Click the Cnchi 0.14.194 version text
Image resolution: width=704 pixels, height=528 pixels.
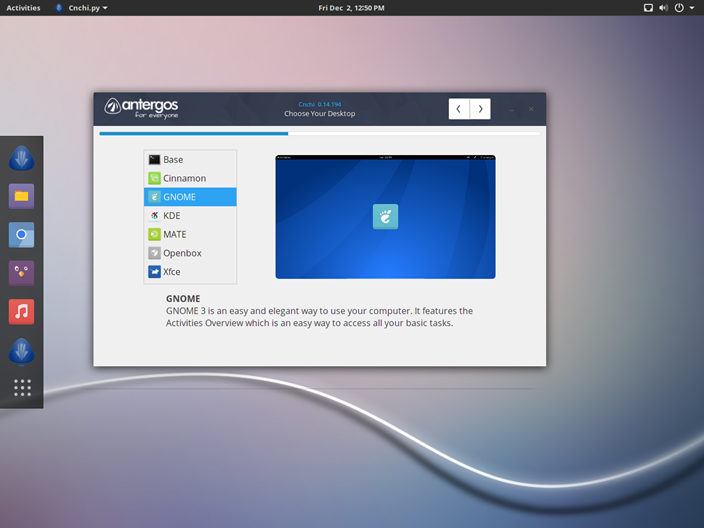(x=320, y=104)
